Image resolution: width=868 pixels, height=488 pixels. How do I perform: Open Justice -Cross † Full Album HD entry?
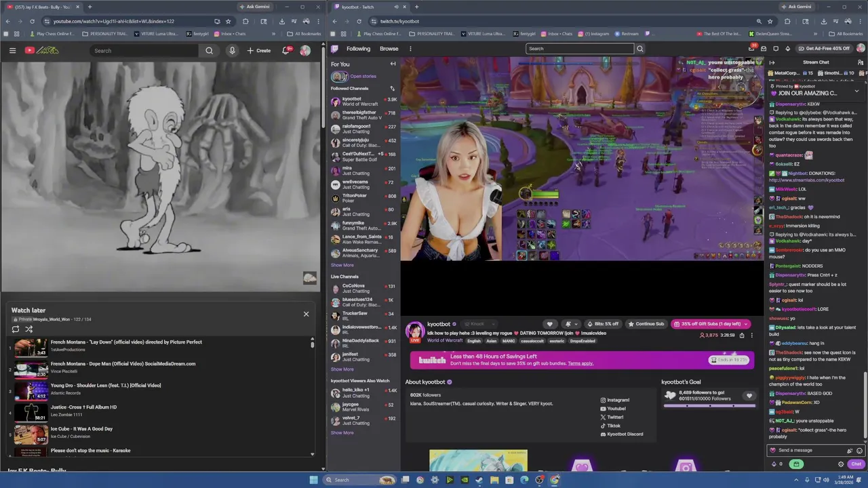(83, 407)
